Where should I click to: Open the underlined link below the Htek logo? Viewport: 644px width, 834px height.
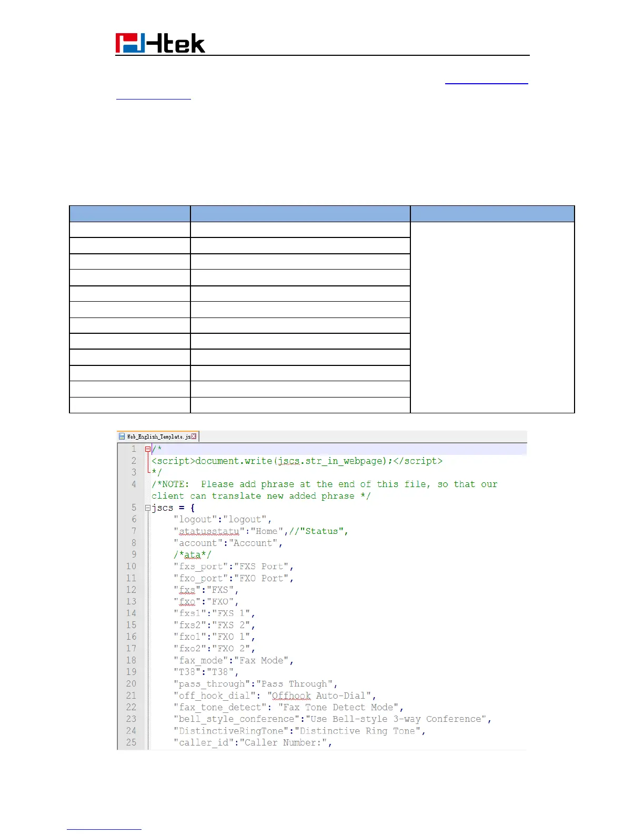pyautogui.click(x=153, y=98)
